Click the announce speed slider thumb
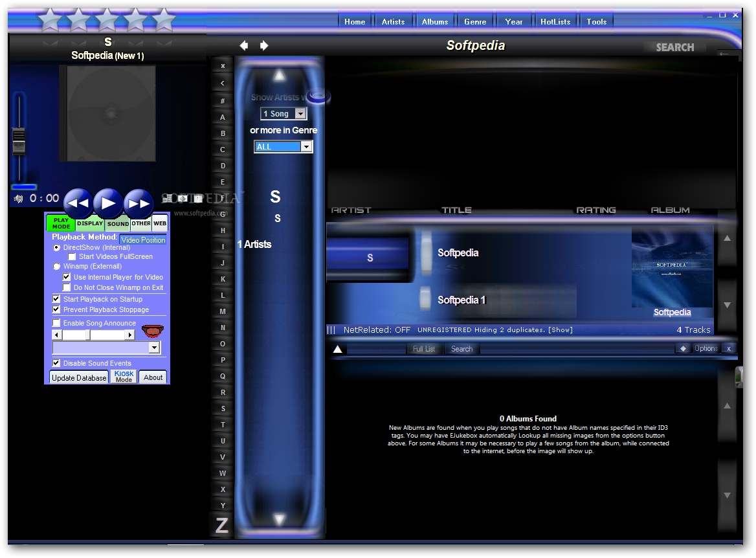The height and width of the screenshot is (558, 756). point(88,335)
